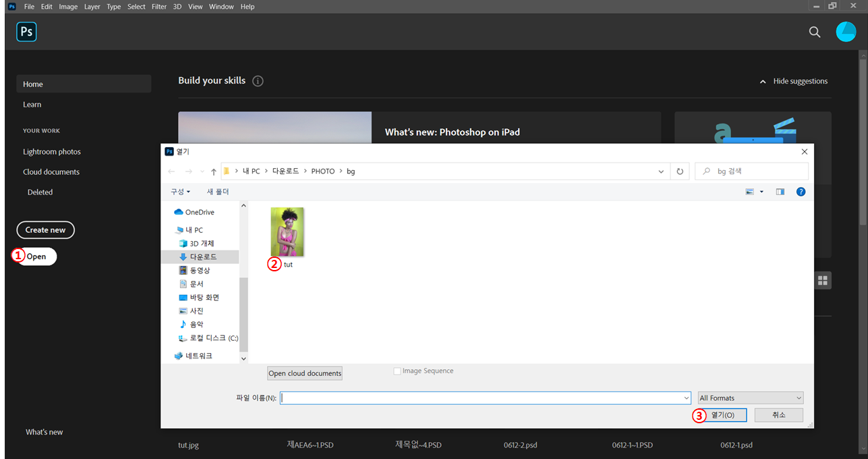The image size is (868, 459).
Task: Go forward using dialog forward arrow
Action: pyautogui.click(x=188, y=171)
